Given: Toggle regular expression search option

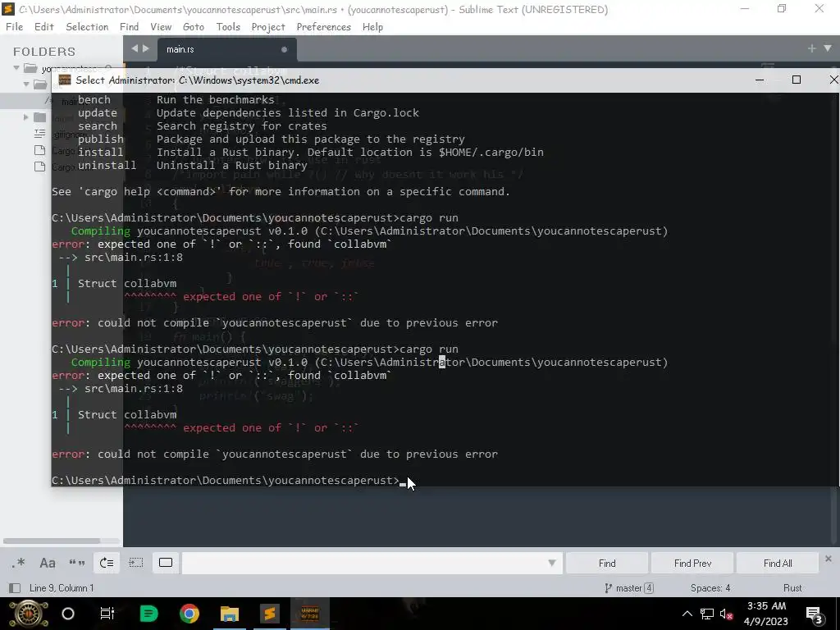Looking at the screenshot, I should [x=19, y=563].
